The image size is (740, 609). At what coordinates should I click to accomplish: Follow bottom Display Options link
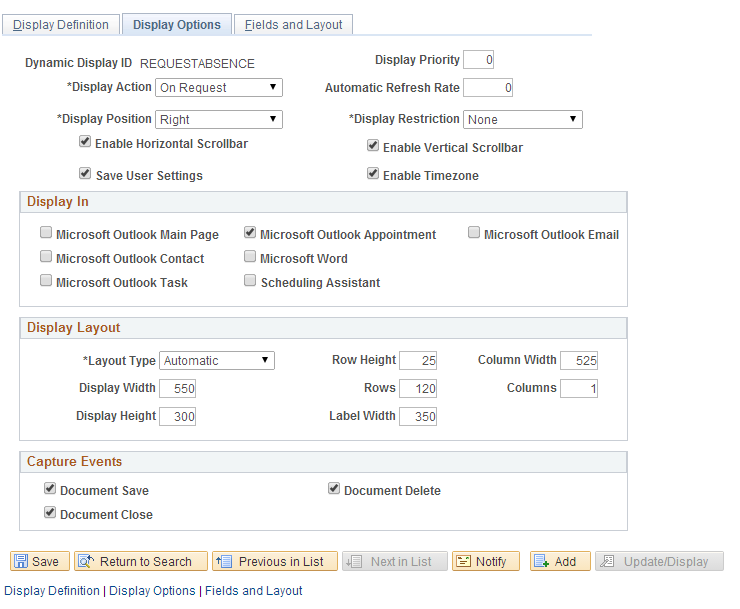tap(152, 591)
